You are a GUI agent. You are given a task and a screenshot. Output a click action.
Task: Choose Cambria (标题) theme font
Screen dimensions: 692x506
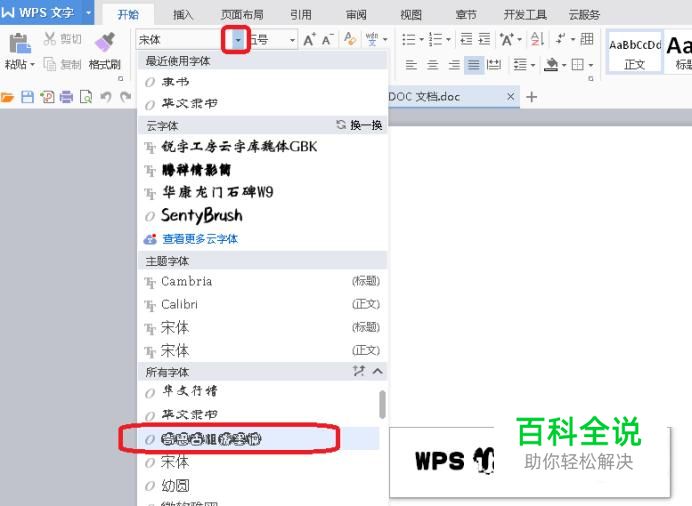click(x=262, y=281)
